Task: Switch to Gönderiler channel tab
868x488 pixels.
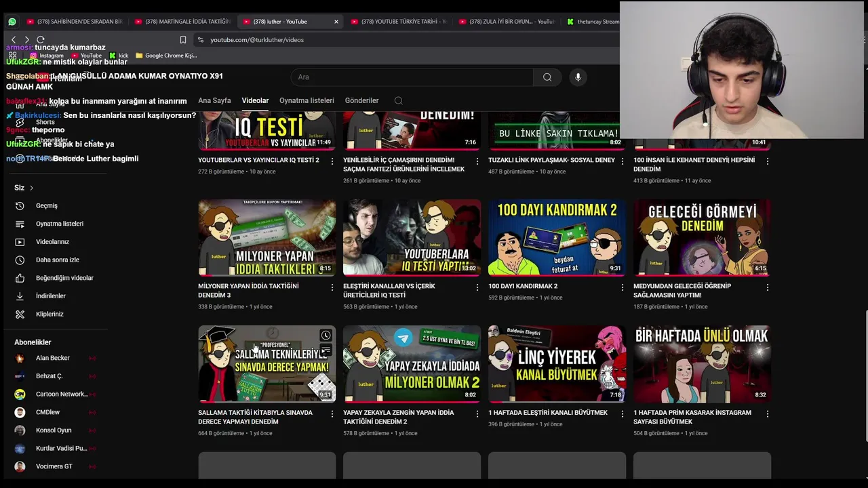Action: click(361, 100)
